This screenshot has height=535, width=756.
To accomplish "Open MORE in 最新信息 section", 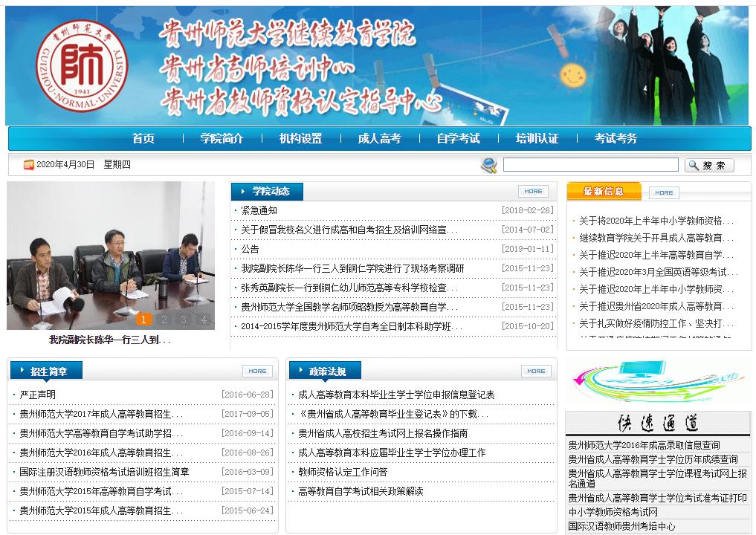I will [x=664, y=192].
